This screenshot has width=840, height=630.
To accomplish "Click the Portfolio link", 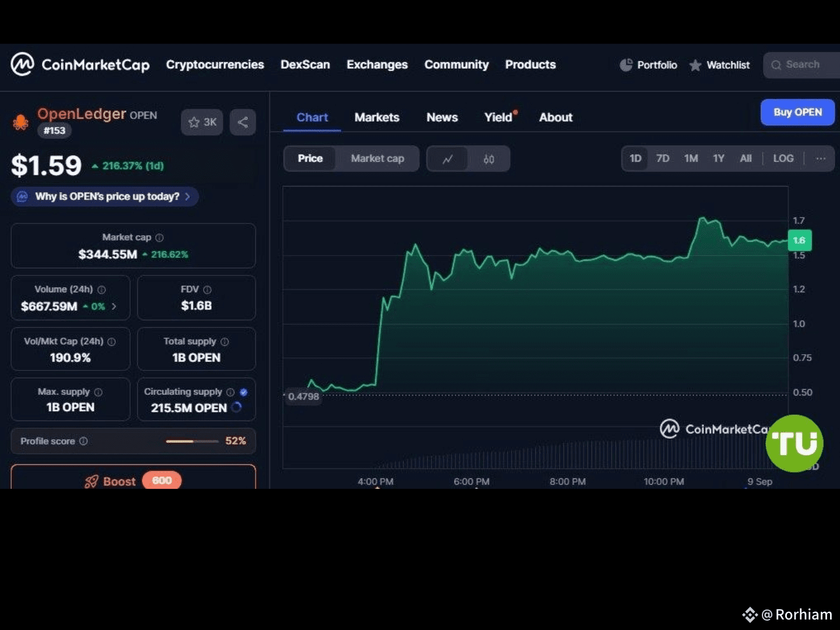I will tap(657, 65).
